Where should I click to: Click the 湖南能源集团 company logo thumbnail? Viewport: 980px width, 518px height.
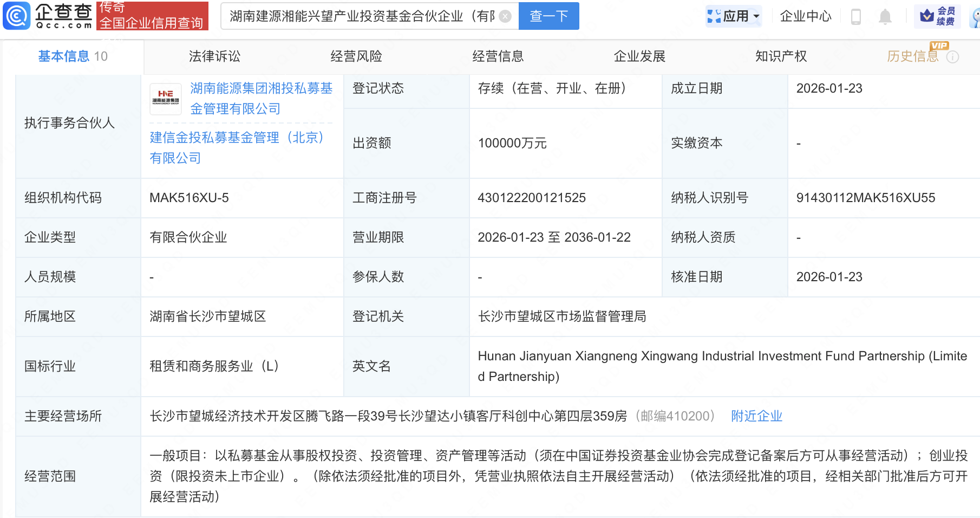click(165, 99)
